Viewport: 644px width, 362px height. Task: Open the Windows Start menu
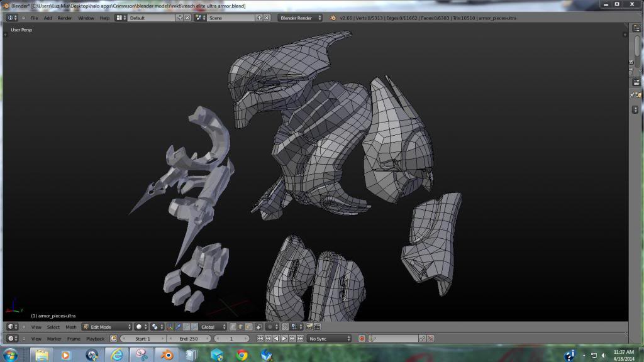(10, 354)
